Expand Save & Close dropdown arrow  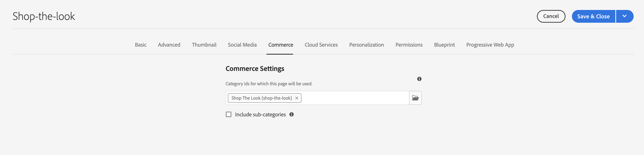pyautogui.click(x=624, y=16)
